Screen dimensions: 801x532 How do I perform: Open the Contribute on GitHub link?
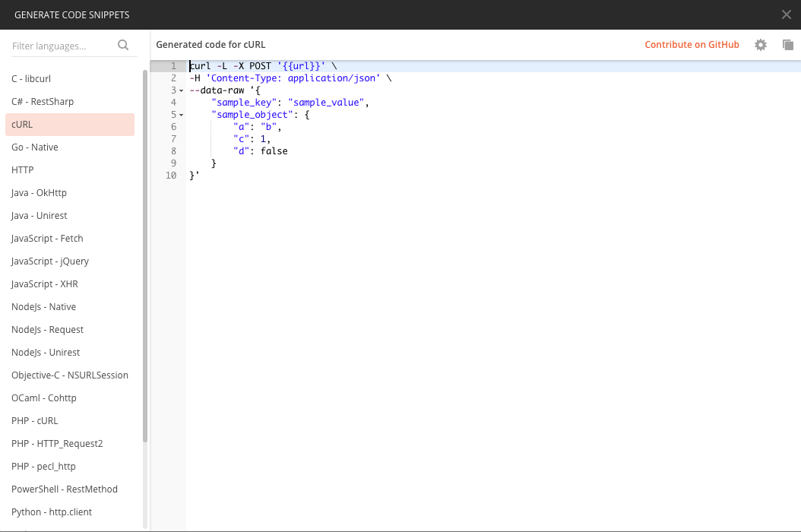(x=692, y=44)
